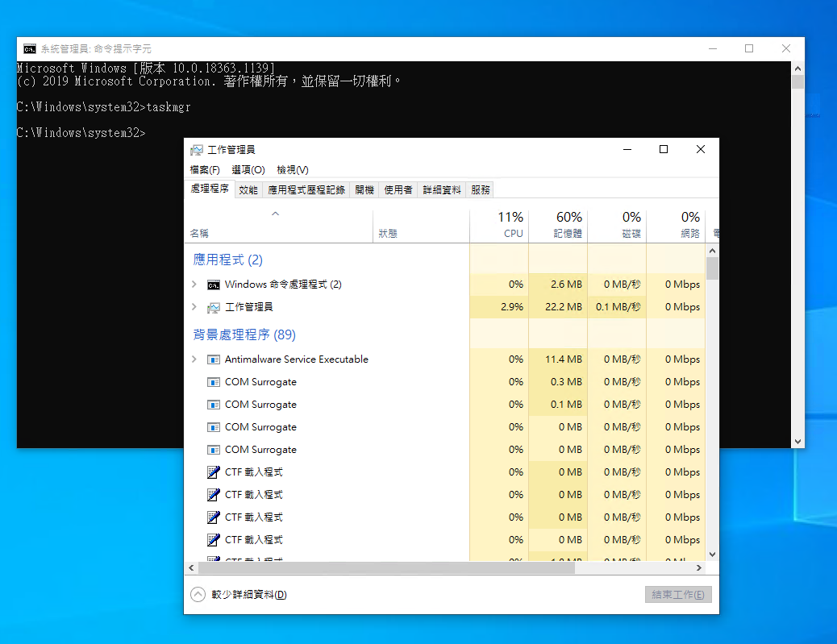Sort by the 記憶體 column header
Viewport: 837px width, 644px height.
pos(558,226)
